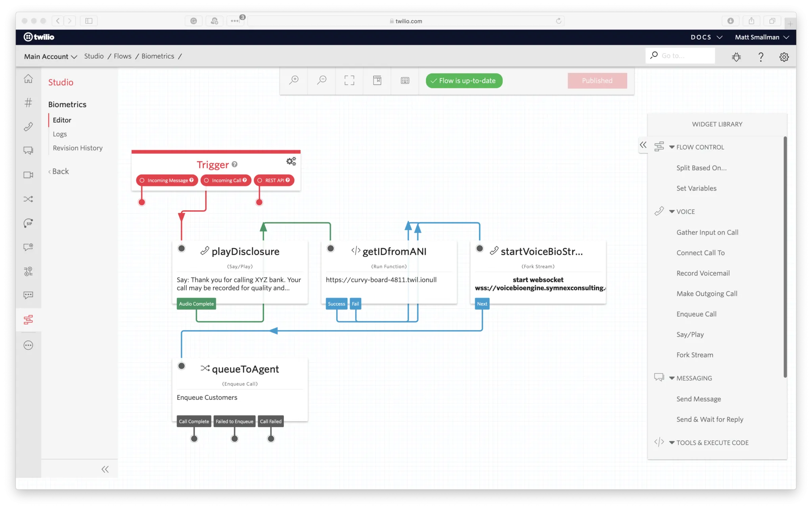Collapse the Flow Control section

pyautogui.click(x=671, y=147)
